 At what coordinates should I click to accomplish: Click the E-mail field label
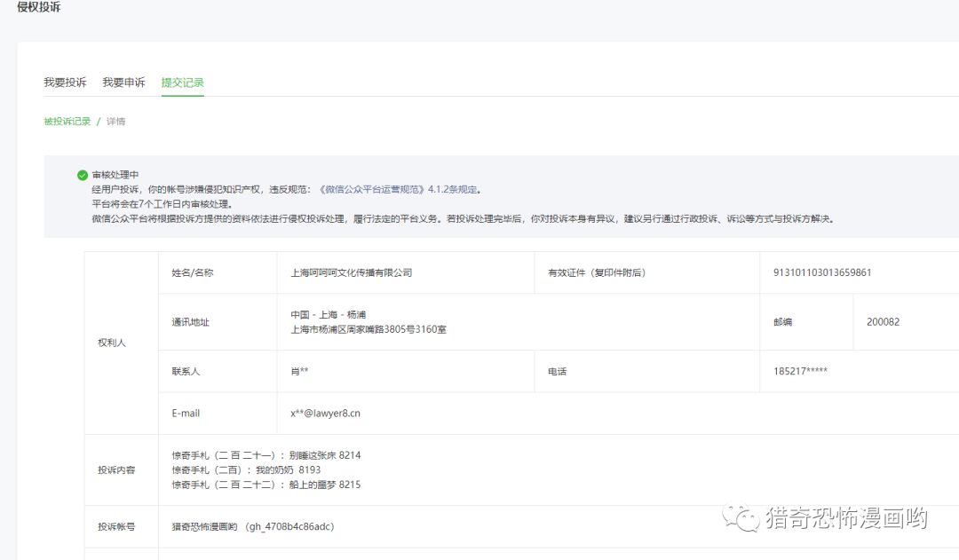click(x=186, y=414)
